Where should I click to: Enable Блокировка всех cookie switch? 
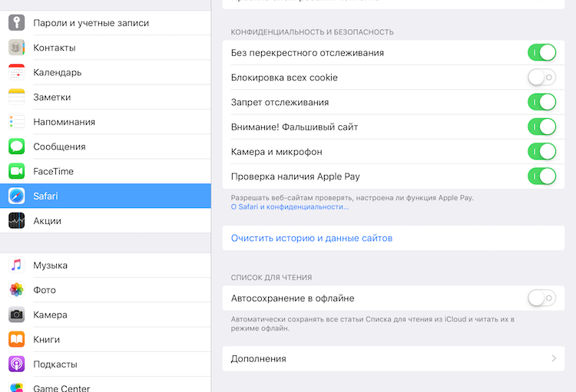point(542,77)
